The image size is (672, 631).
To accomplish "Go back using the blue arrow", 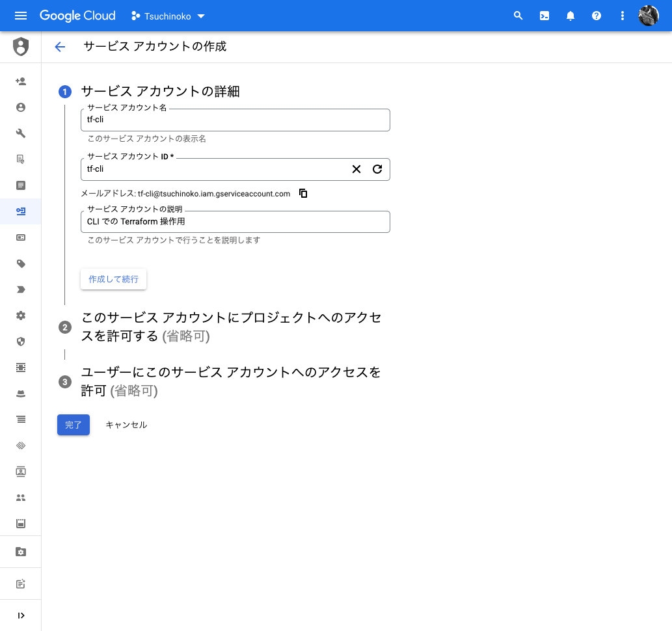I will [60, 47].
